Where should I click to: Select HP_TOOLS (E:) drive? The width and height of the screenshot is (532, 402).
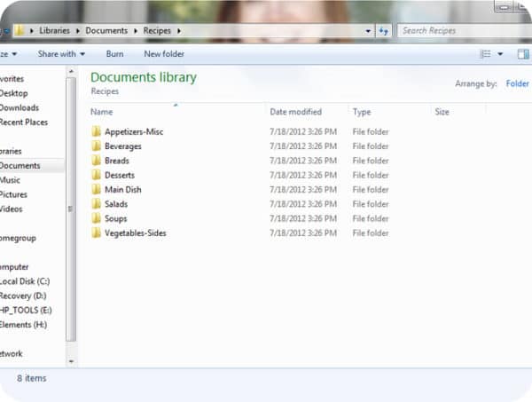[26, 310]
